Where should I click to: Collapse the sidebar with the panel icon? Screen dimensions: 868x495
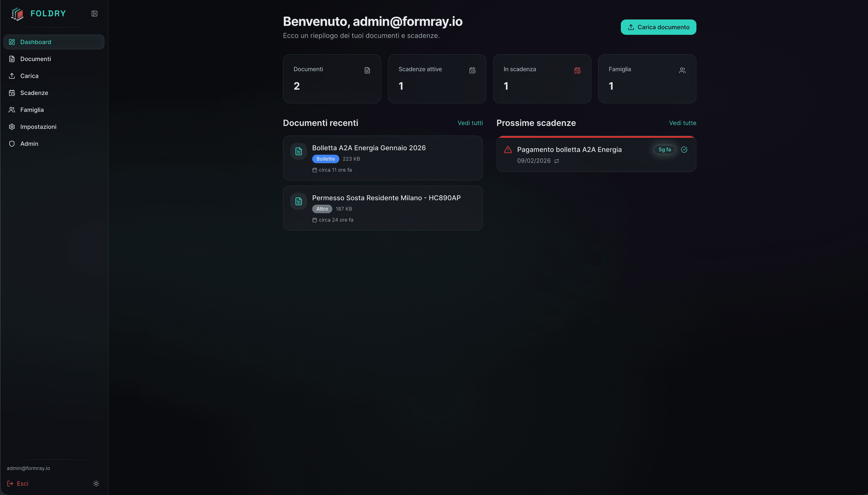[x=94, y=14]
